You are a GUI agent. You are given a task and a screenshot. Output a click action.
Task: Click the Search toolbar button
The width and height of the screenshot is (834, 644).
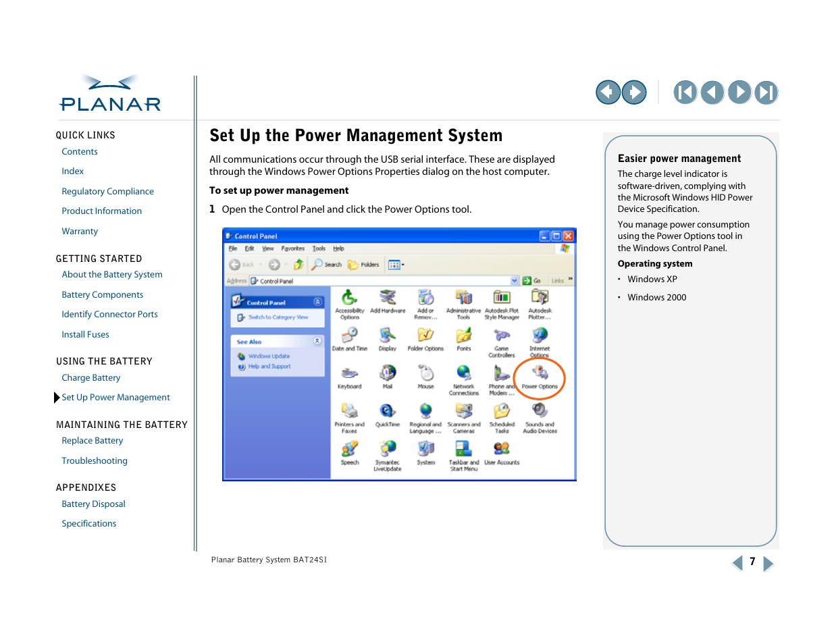click(x=326, y=265)
